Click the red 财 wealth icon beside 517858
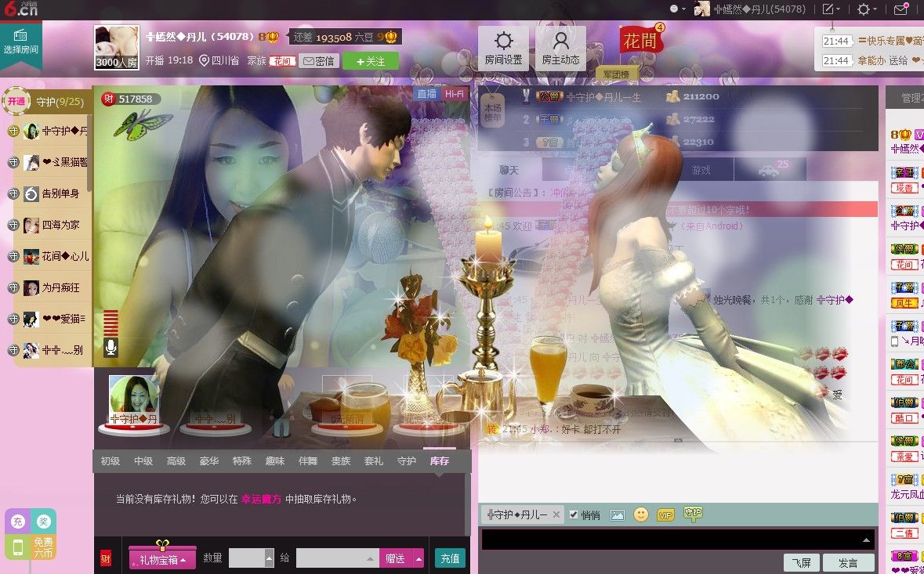The height and width of the screenshot is (574, 924). [108, 99]
